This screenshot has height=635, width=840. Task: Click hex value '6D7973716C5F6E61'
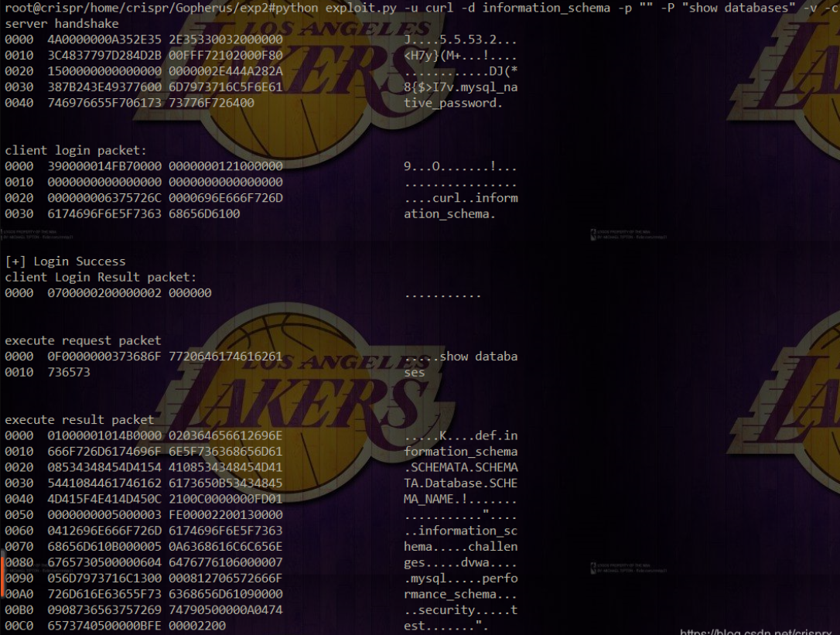(x=226, y=87)
